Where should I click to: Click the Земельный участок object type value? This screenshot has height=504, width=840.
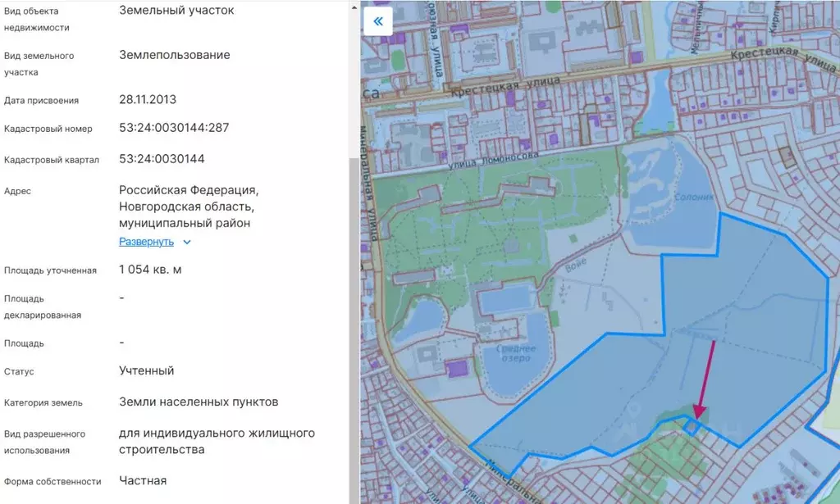(177, 11)
